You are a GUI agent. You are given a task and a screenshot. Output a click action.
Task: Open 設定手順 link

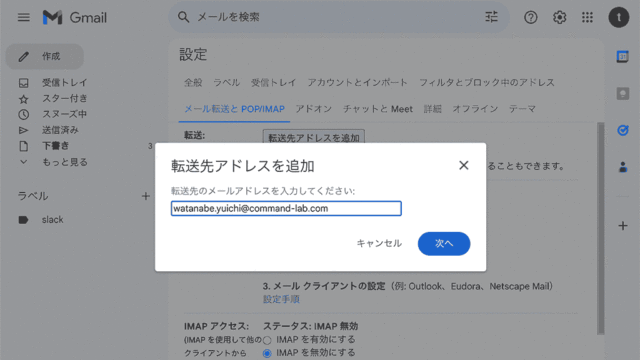coord(281,299)
